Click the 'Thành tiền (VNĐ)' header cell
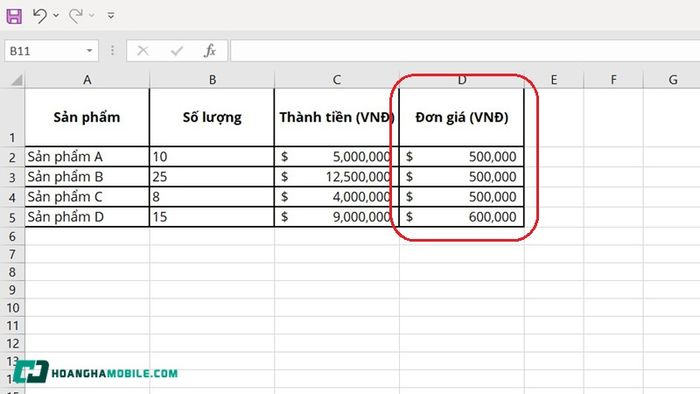Image resolution: width=700 pixels, height=394 pixels. coord(337,117)
